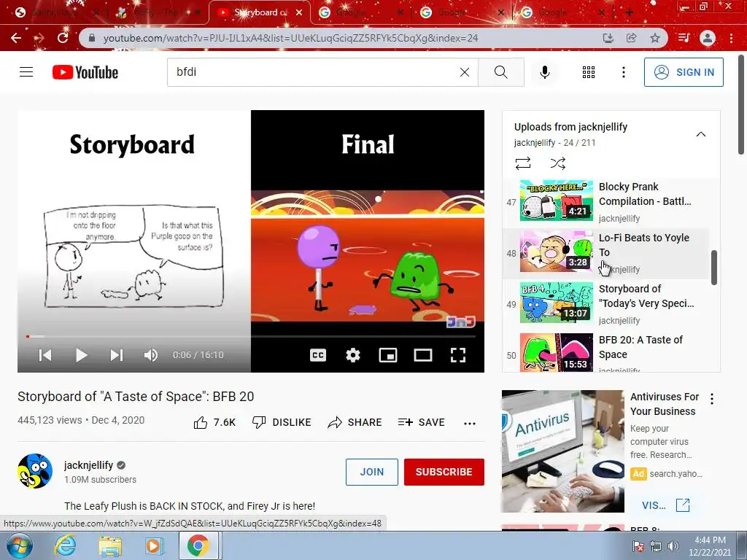Save the video to a playlist
The height and width of the screenshot is (560, 747).
pyautogui.click(x=421, y=422)
